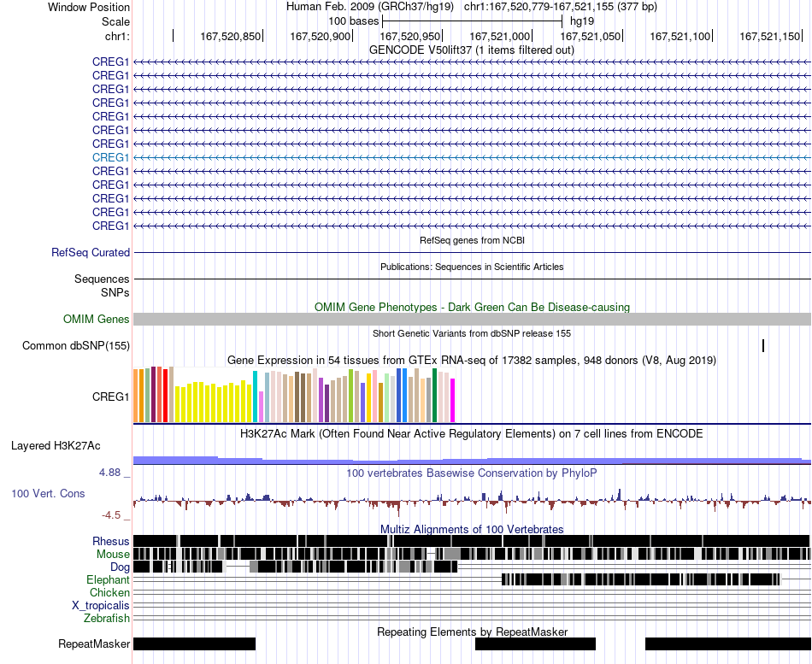812x664 pixels.
Task: Click the SNPs track label
Action: pyautogui.click(x=115, y=292)
